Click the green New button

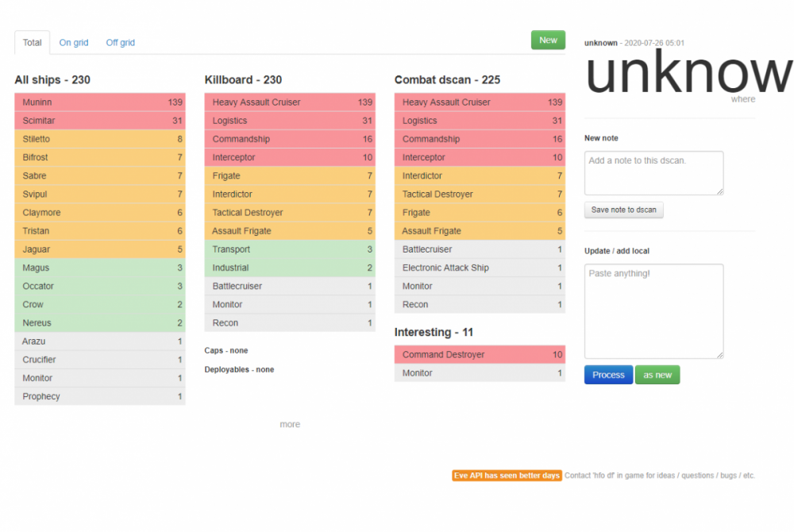[548, 40]
